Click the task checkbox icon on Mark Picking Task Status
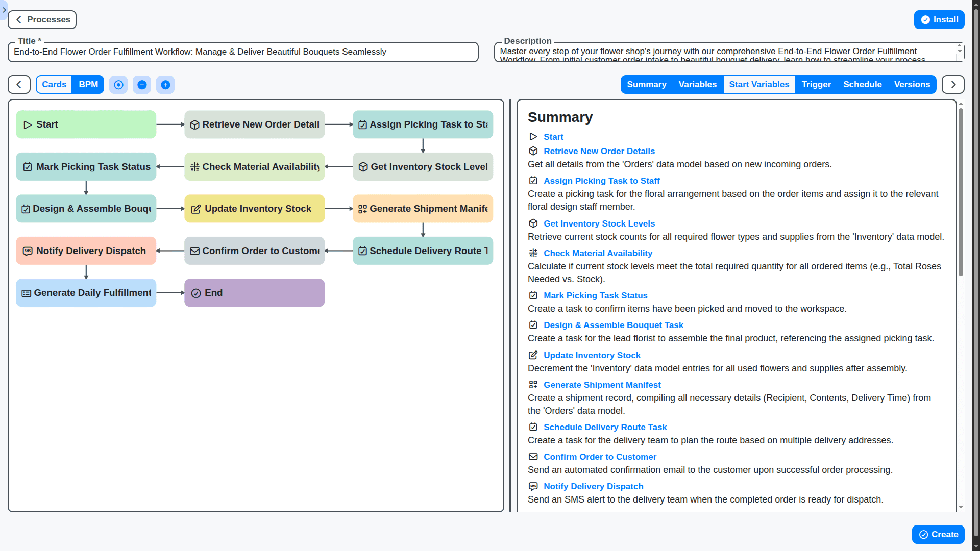This screenshot has width=980, height=551. (x=27, y=166)
